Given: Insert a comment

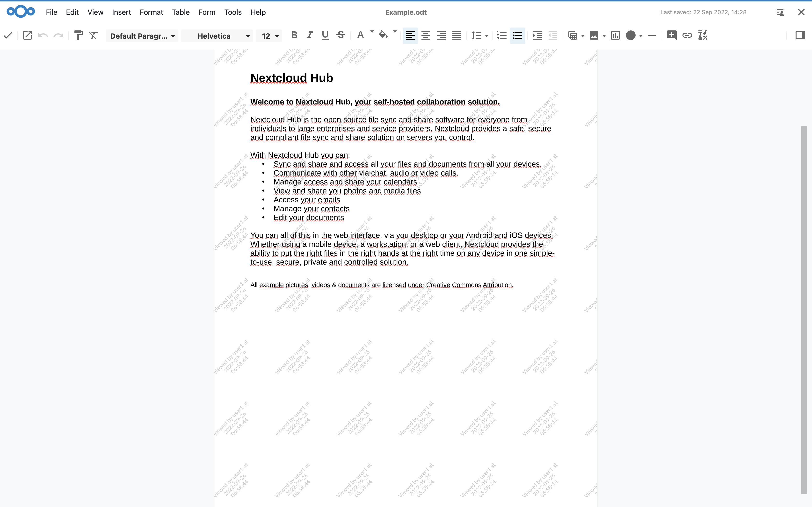Looking at the screenshot, I should tap(671, 35).
